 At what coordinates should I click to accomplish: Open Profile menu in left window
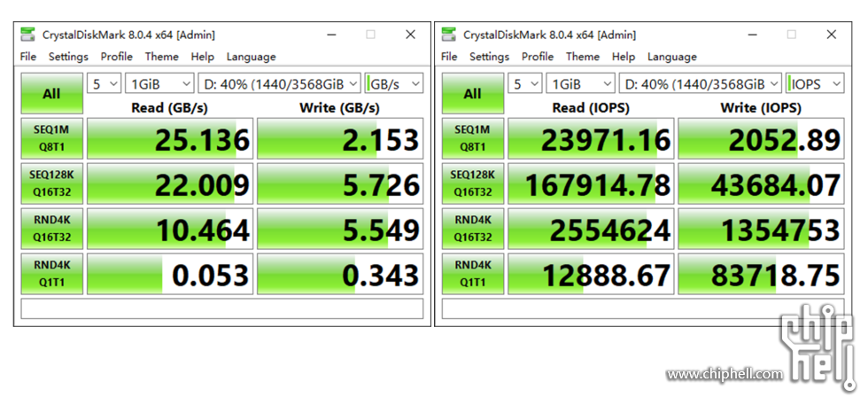click(x=117, y=57)
